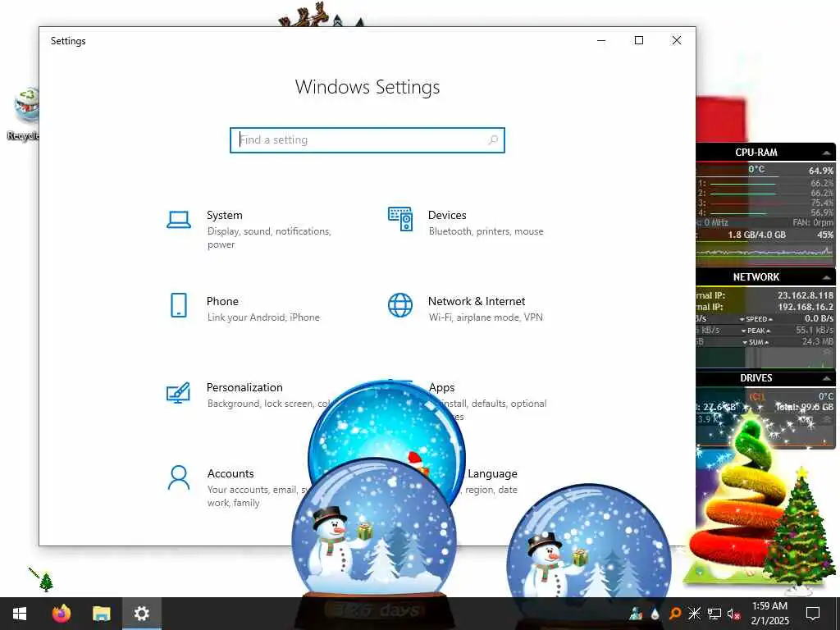Click the search magnifier in Find a setting
The height and width of the screenshot is (630, 840).
[493, 139]
